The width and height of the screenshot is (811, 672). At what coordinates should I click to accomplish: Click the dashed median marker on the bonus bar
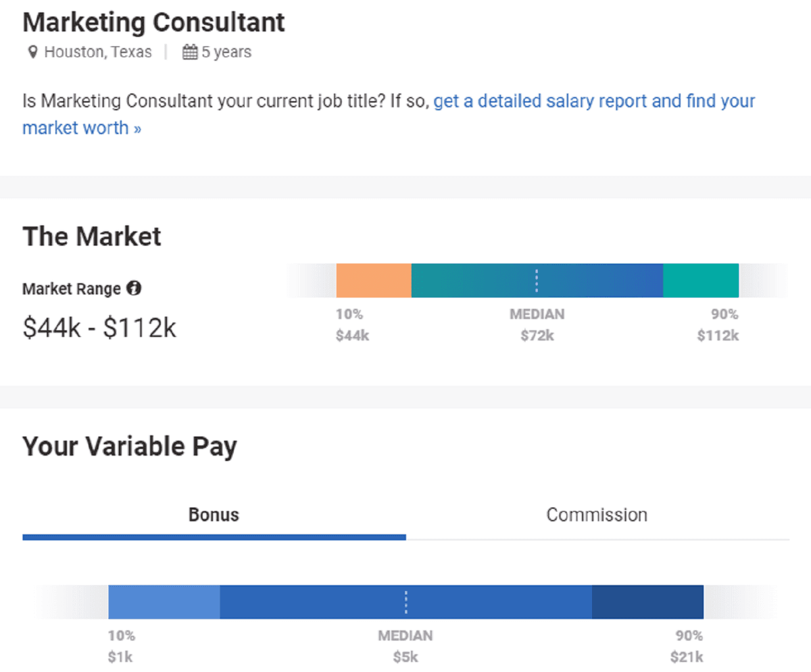[x=405, y=601]
